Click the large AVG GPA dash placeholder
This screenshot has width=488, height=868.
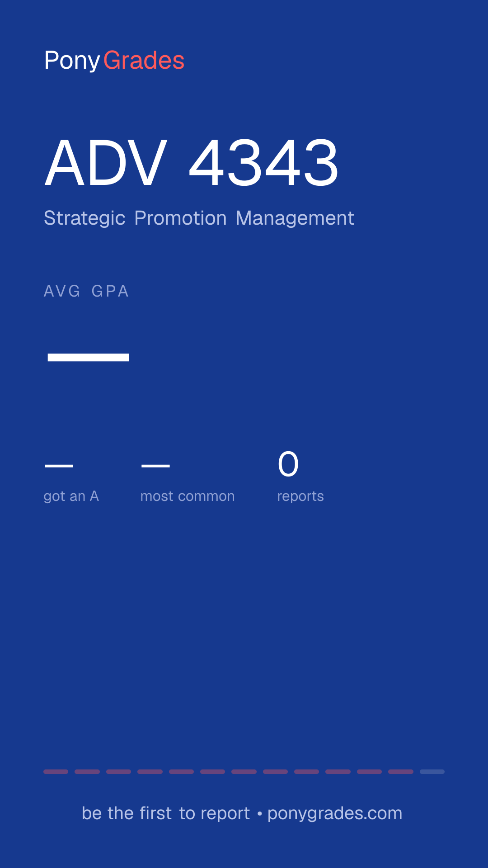pos(89,358)
